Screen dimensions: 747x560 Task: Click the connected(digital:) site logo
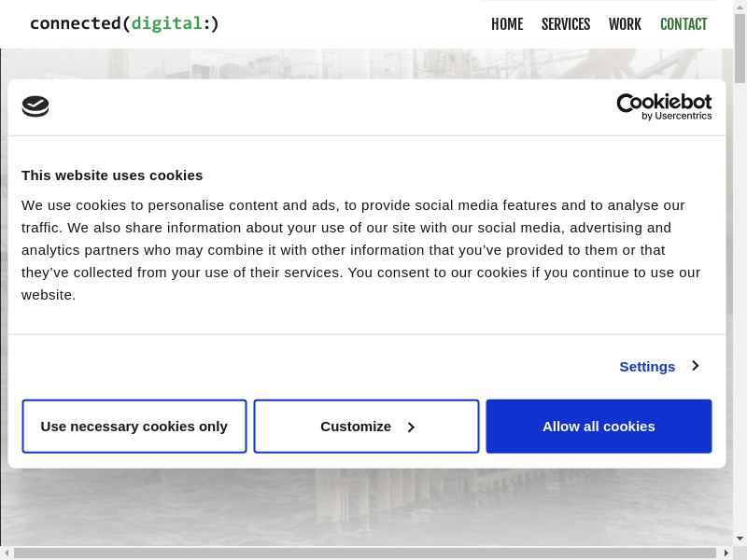(x=124, y=23)
